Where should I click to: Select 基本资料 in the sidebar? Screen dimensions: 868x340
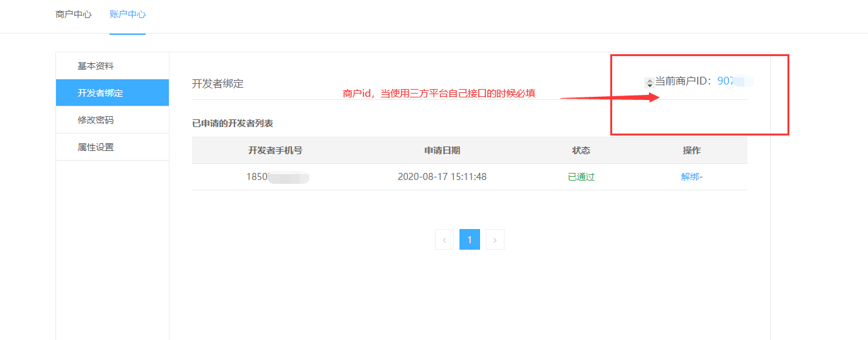click(x=95, y=66)
